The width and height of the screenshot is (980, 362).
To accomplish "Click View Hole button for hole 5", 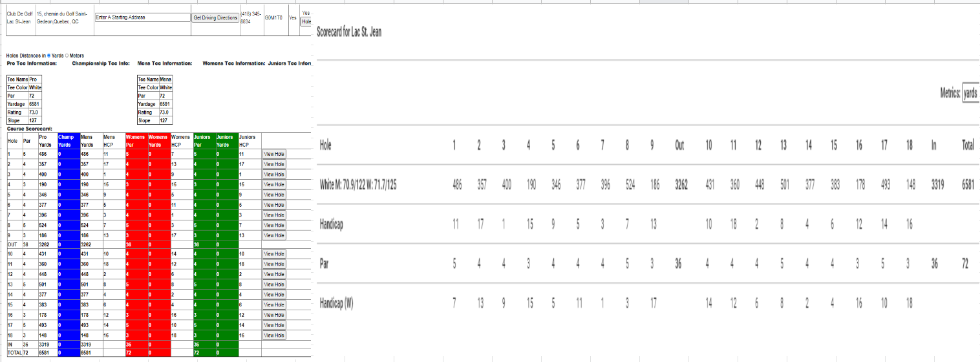I will point(274,195).
